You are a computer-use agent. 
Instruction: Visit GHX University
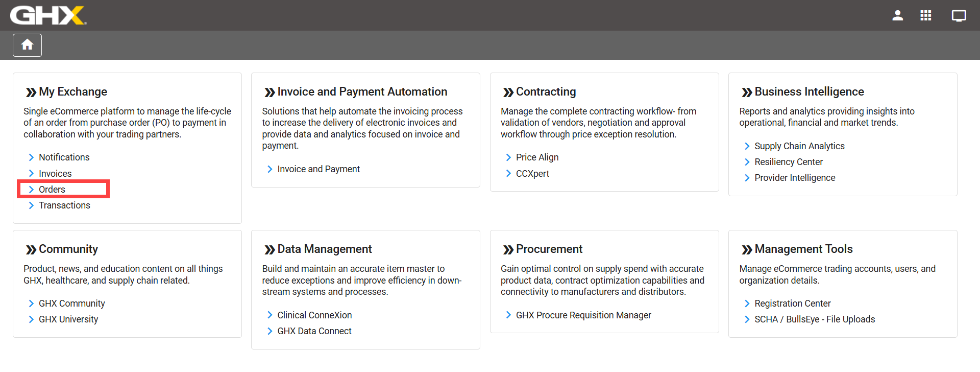point(68,319)
